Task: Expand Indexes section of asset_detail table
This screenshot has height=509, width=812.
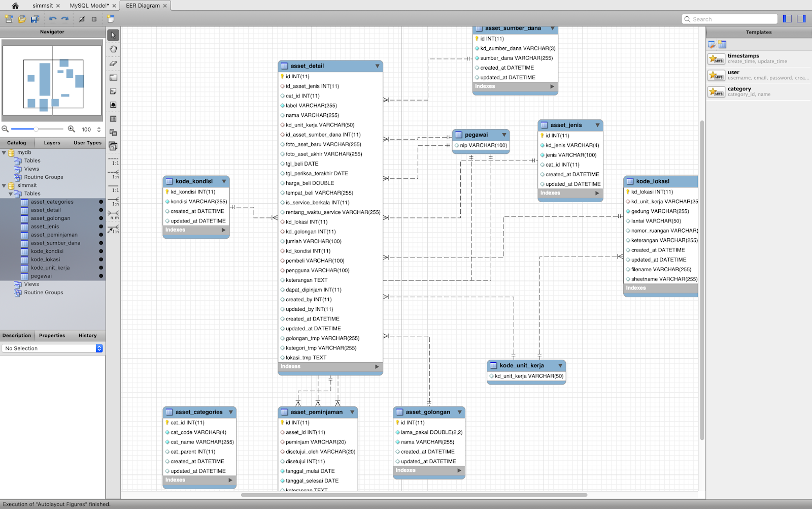Action: 377,367
